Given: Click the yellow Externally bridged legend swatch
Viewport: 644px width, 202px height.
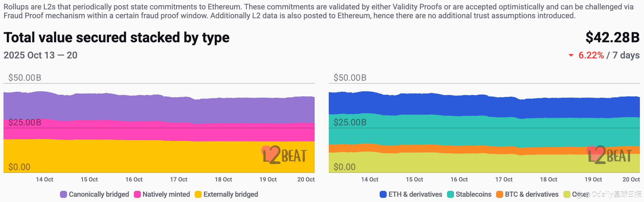Looking at the screenshot, I should coord(198,194).
